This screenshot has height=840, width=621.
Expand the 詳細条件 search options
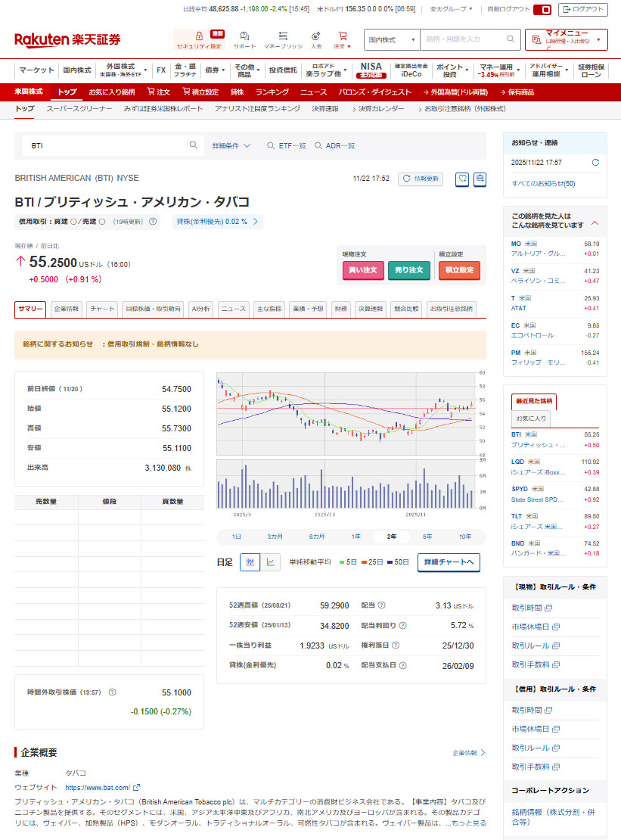tap(231, 145)
